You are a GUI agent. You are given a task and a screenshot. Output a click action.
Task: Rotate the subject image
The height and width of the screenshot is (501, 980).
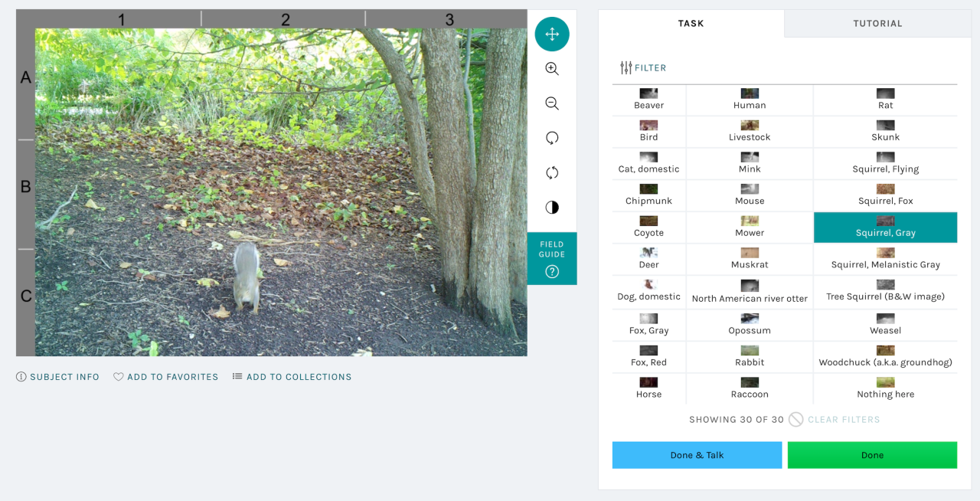click(x=552, y=138)
